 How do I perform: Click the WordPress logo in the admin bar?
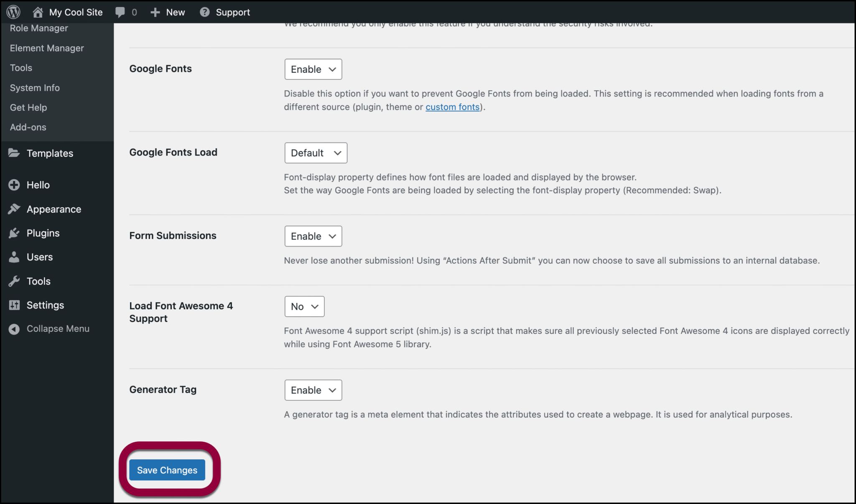pos(13,12)
